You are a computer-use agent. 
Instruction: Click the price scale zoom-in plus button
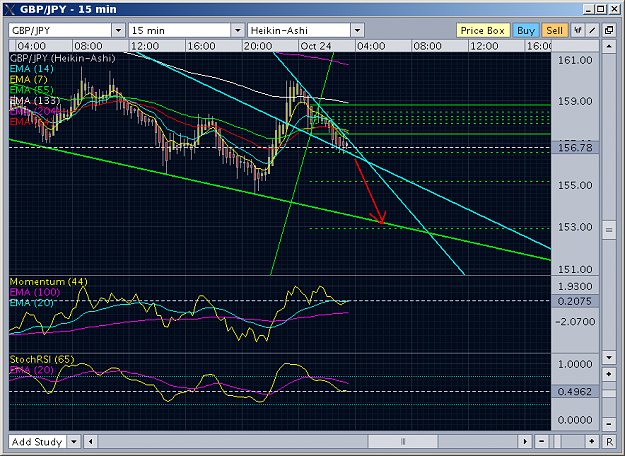tap(609, 374)
